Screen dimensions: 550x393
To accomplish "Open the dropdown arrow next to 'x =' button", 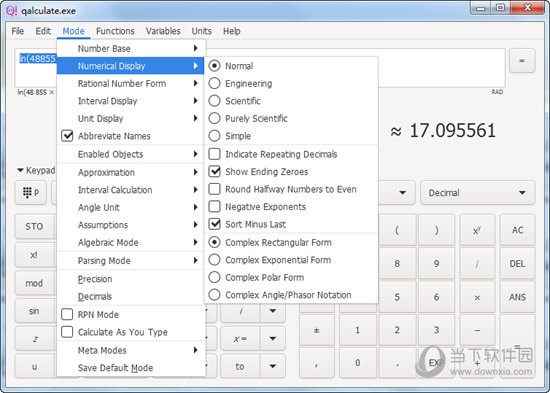I will coord(273,339).
